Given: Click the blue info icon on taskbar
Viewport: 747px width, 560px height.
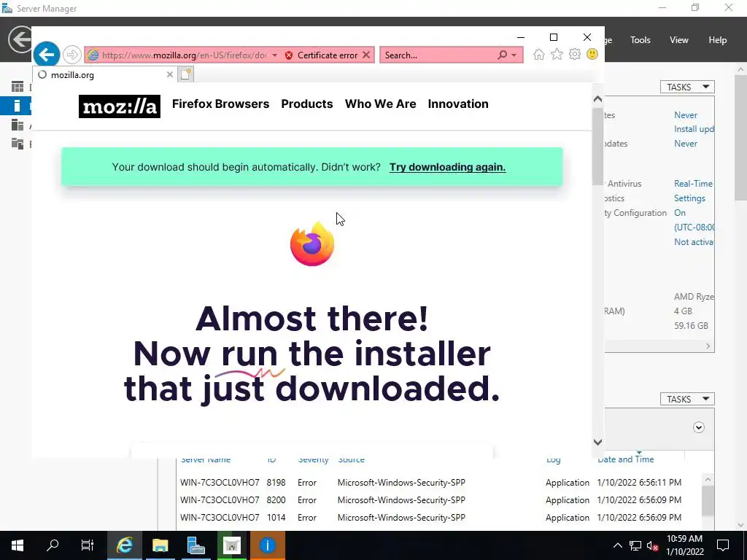Looking at the screenshot, I should [x=267, y=545].
